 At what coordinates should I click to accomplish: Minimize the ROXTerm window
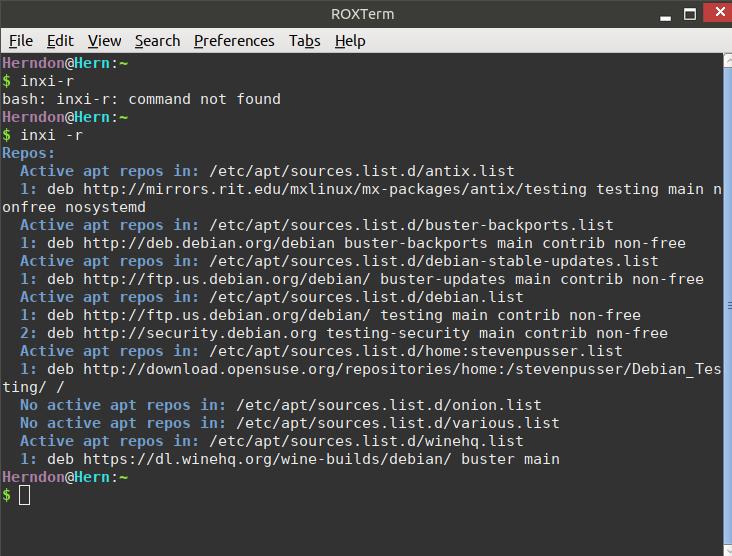pos(666,15)
